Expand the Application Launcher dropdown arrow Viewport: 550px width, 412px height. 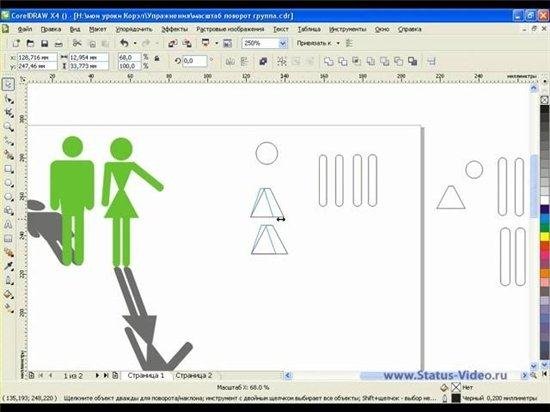coord(216,43)
